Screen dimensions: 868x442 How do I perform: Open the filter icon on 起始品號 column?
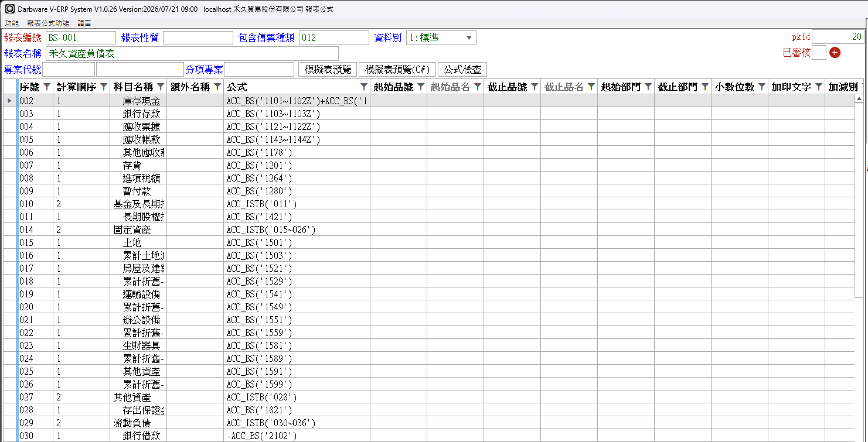pos(421,87)
